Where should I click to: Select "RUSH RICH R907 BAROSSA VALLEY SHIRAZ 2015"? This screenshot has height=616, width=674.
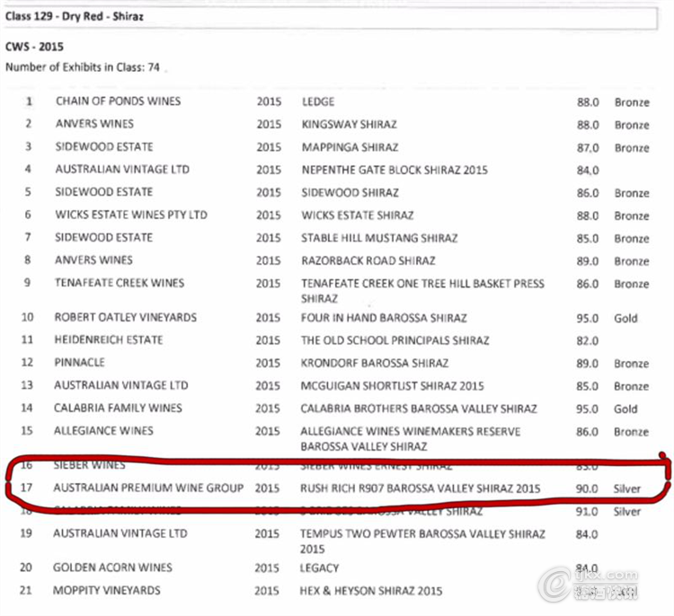(x=421, y=488)
